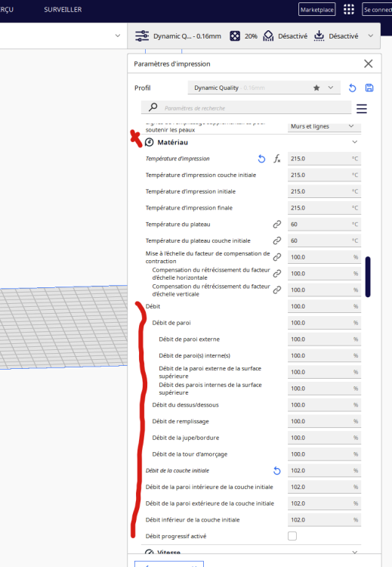Switch to the SURVEILLER tab
The width and height of the screenshot is (392, 567).
(x=63, y=10)
